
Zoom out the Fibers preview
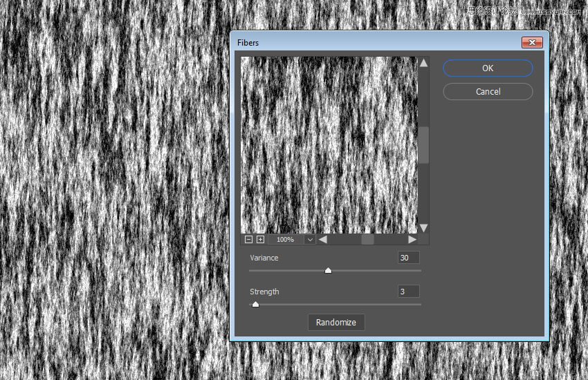[248, 239]
